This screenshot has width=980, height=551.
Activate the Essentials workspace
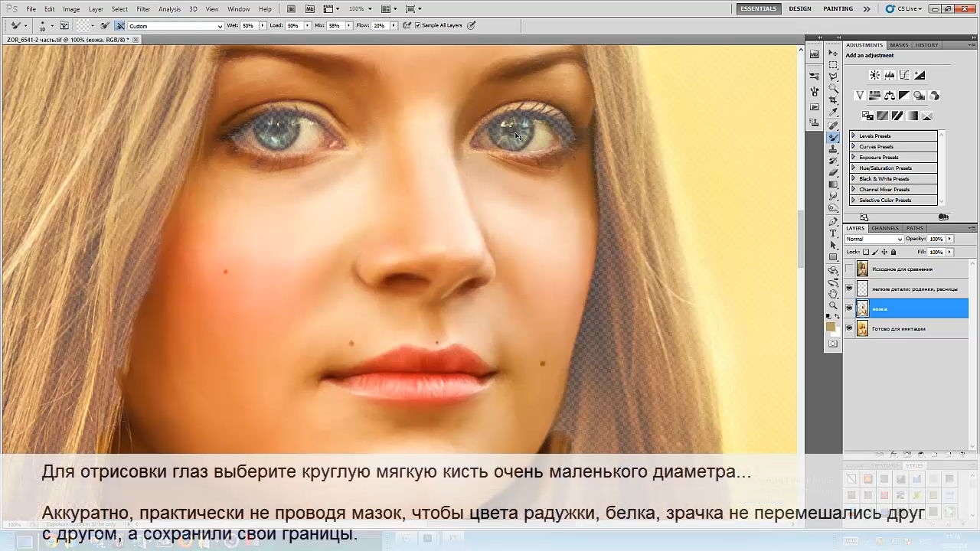point(758,9)
